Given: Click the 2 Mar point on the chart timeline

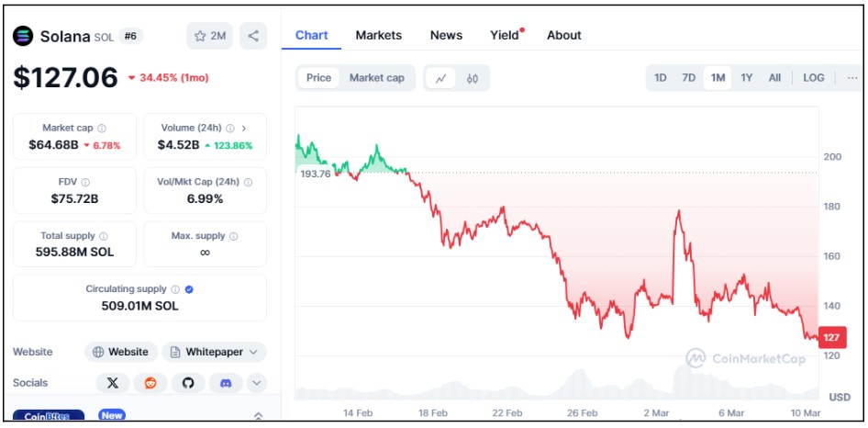Looking at the screenshot, I should pyautogui.click(x=657, y=413).
